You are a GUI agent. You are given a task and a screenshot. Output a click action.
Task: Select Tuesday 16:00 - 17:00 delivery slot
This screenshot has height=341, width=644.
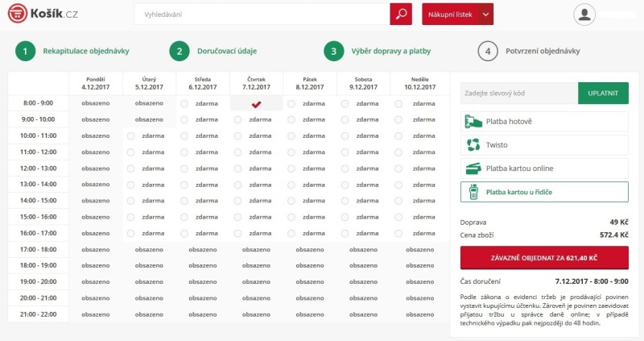tap(130, 233)
